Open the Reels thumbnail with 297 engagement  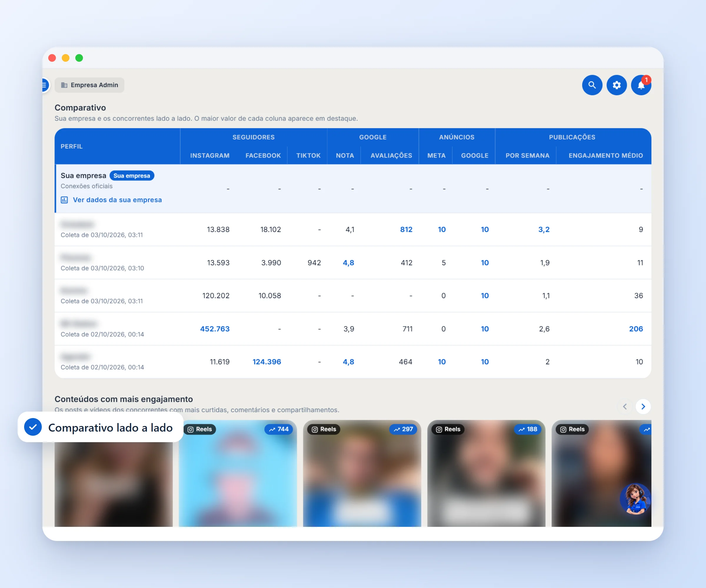coord(362,473)
